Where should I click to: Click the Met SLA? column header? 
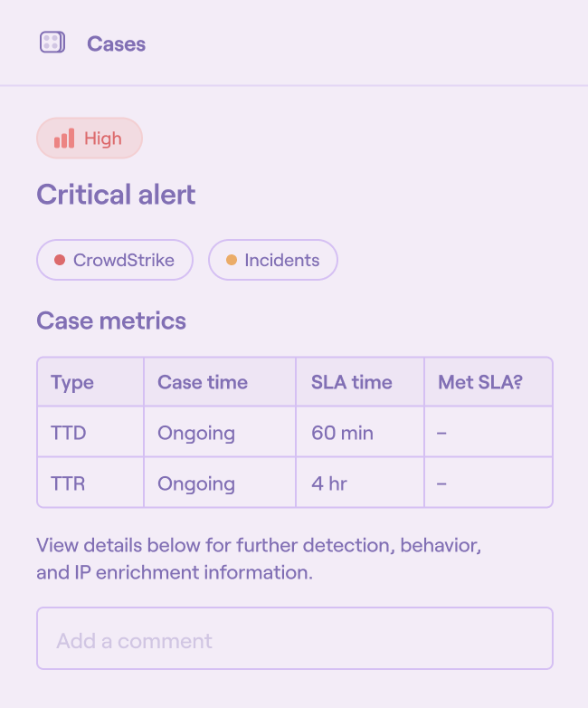coord(480,382)
